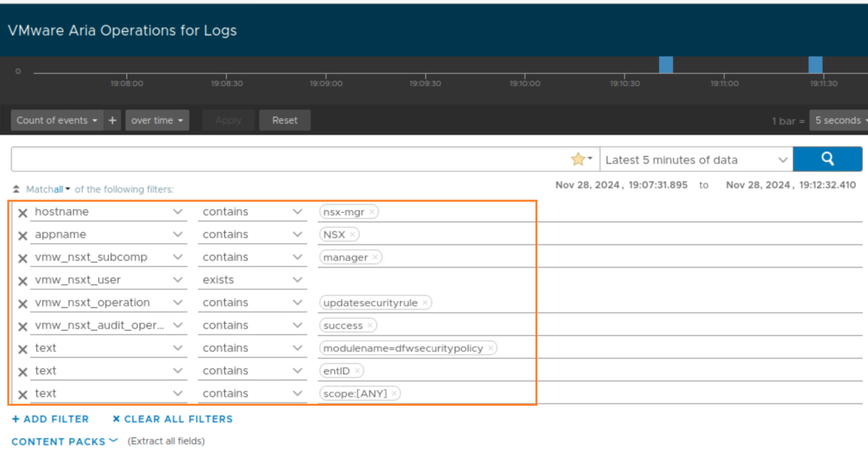Image resolution: width=868 pixels, height=452 pixels.
Task: Open operator dropdown for hostname row
Action: point(253,212)
